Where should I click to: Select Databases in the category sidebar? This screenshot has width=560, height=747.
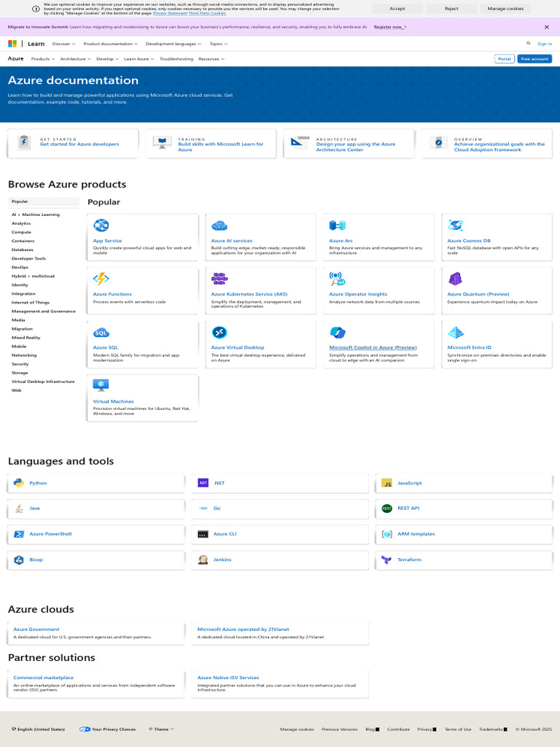pos(23,249)
